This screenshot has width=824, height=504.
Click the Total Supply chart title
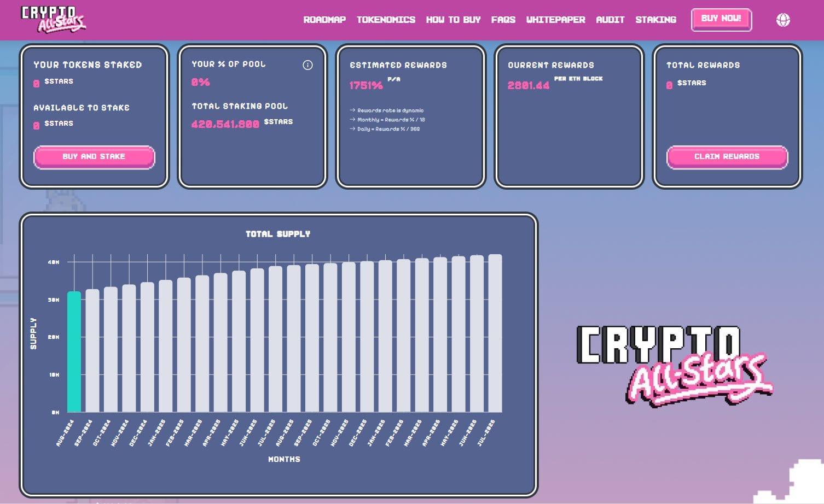[278, 234]
